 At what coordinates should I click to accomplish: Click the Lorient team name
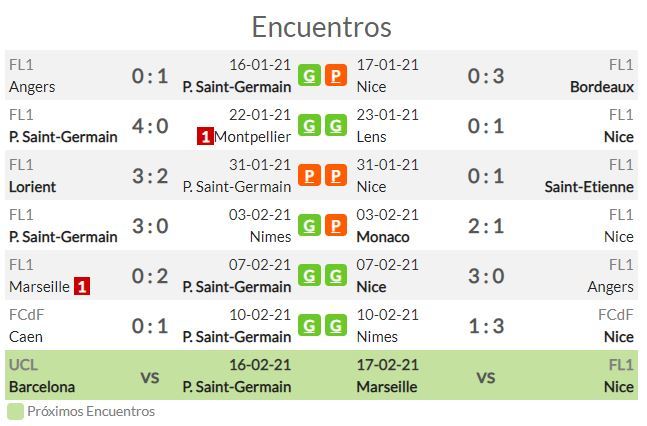32,187
